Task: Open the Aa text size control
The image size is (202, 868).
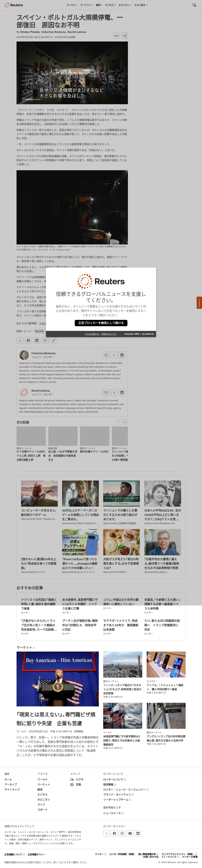Action: coord(116,36)
